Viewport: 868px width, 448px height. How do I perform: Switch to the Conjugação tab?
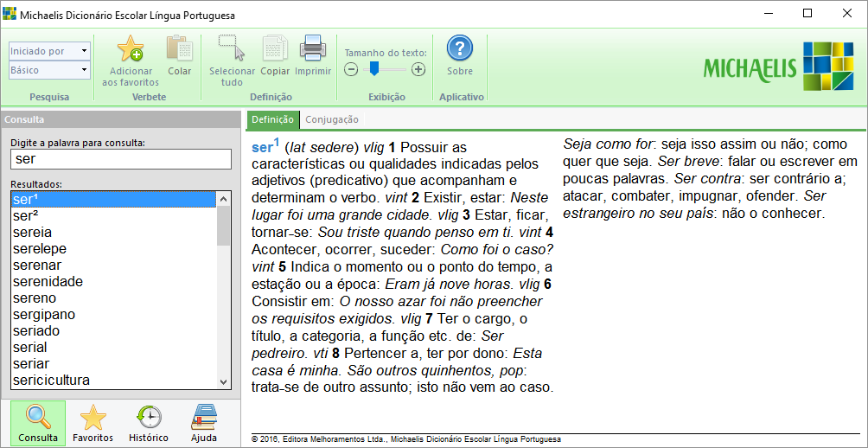point(332,119)
